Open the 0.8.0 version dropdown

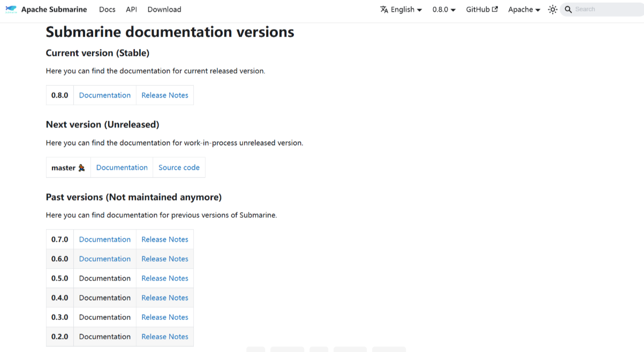[444, 10]
